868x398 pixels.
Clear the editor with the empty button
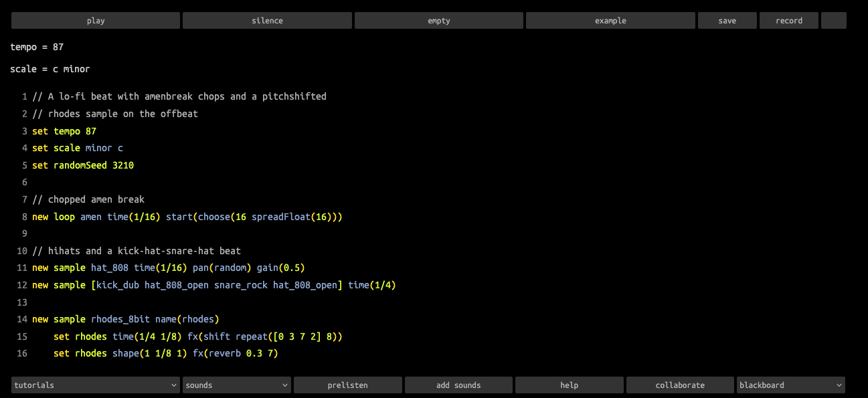coord(439,21)
